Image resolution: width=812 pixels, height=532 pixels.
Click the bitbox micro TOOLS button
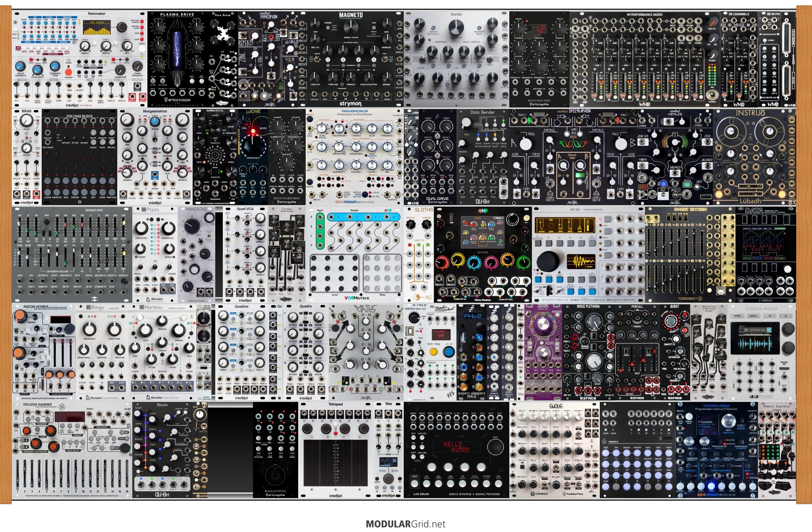(x=753, y=316)
